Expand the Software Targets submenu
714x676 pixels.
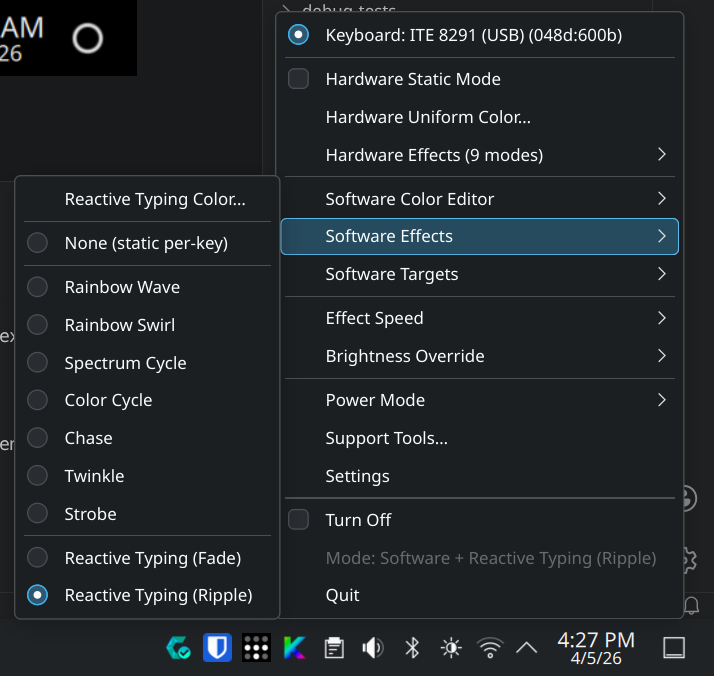click(x=479, y=274)
